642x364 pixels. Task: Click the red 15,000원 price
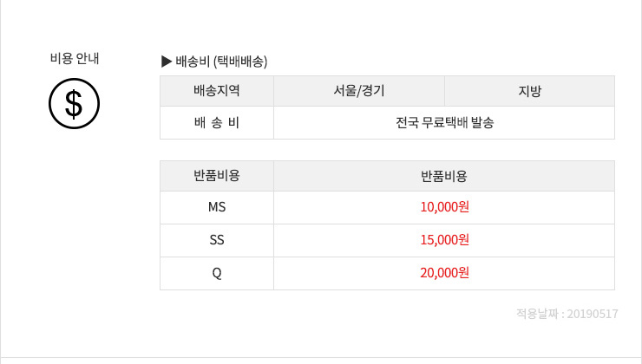click(445, 240)
